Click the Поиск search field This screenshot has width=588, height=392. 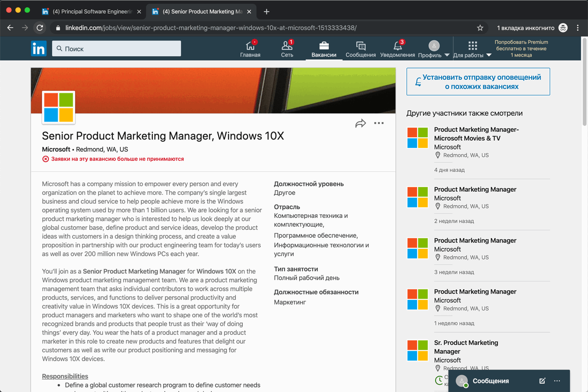pos(116,48)
